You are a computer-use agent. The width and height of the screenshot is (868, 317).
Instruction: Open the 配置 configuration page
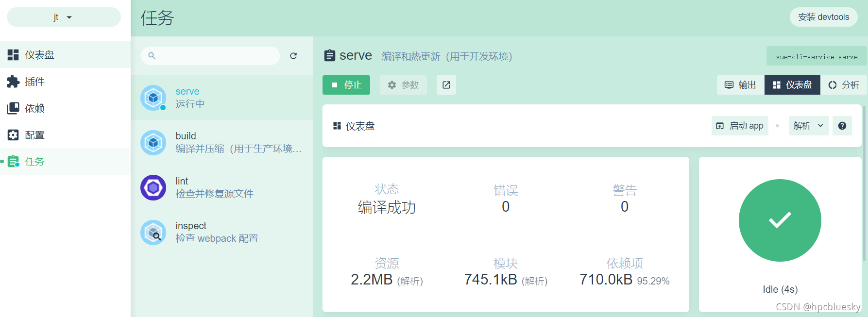65,135
